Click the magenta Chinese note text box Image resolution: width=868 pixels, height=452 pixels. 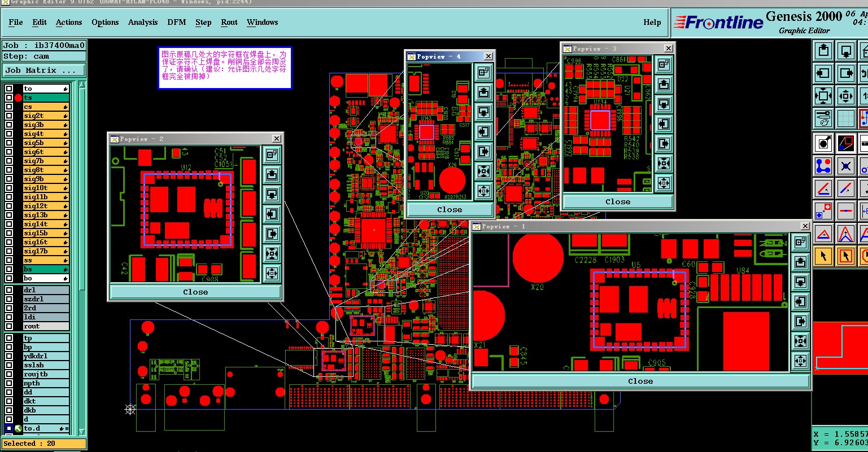pyautogui.click(x=225, y=68)
